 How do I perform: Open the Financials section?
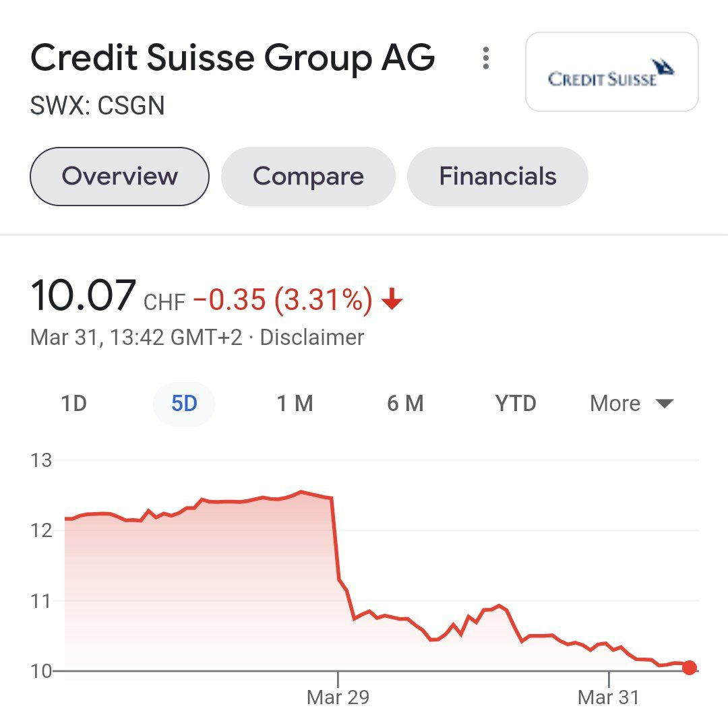pyautogui.click(x=497, y=176)
